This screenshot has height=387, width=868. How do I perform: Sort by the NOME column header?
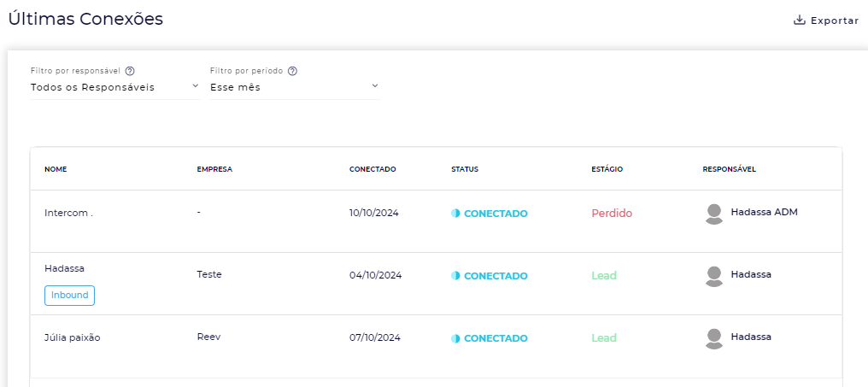(56, 169)
